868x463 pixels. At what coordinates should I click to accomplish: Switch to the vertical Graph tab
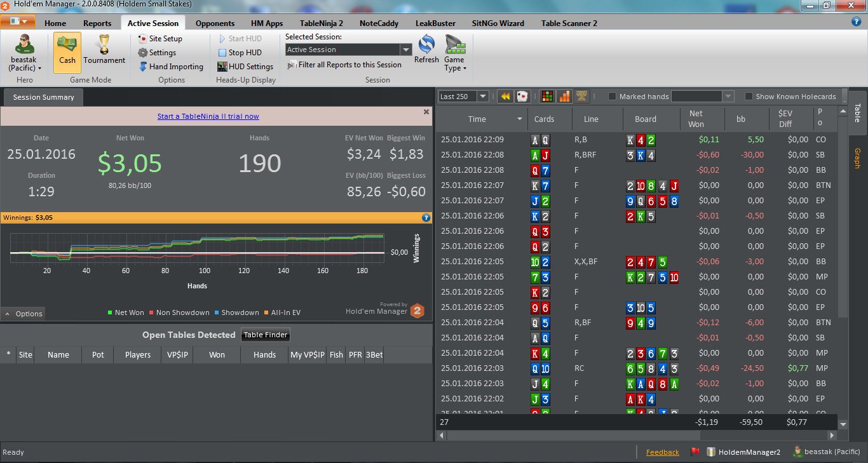coord(857,158)
